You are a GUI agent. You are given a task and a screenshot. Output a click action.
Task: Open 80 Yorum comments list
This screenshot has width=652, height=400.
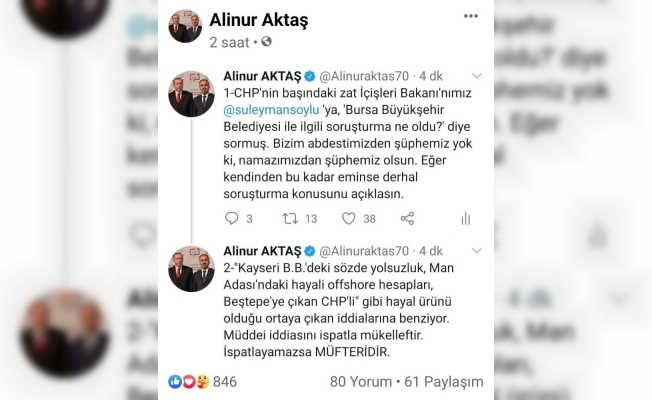[361, 382]
